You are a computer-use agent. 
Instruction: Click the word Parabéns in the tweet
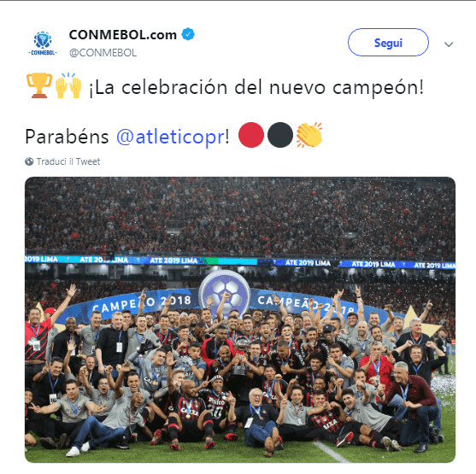(x=67, y=137)
